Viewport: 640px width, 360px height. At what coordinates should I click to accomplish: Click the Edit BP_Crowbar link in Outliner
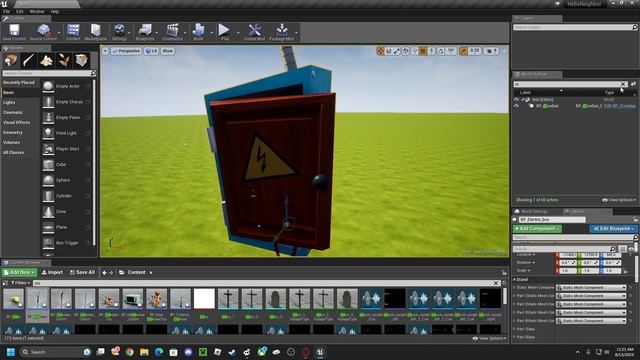click(x=620, y=106)
